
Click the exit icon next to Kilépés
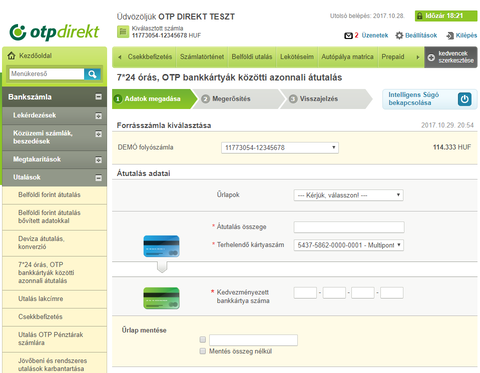(x=450, y=35)
